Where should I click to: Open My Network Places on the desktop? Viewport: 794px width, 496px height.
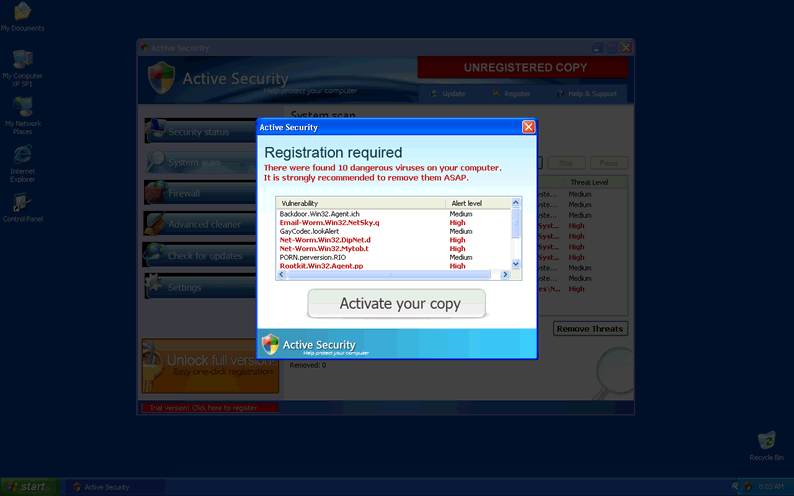click(x=22, y=108)
